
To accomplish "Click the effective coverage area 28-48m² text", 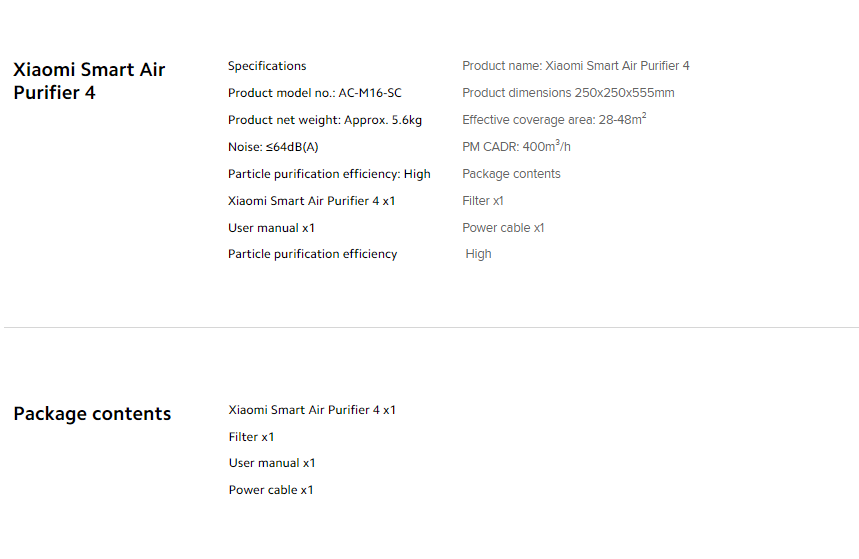I will point(553,120).
